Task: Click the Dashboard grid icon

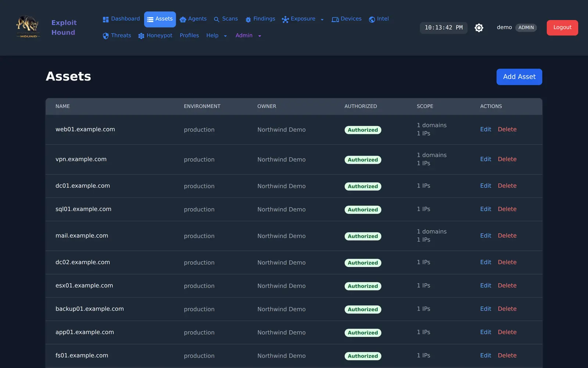Action: coord(106,20)
